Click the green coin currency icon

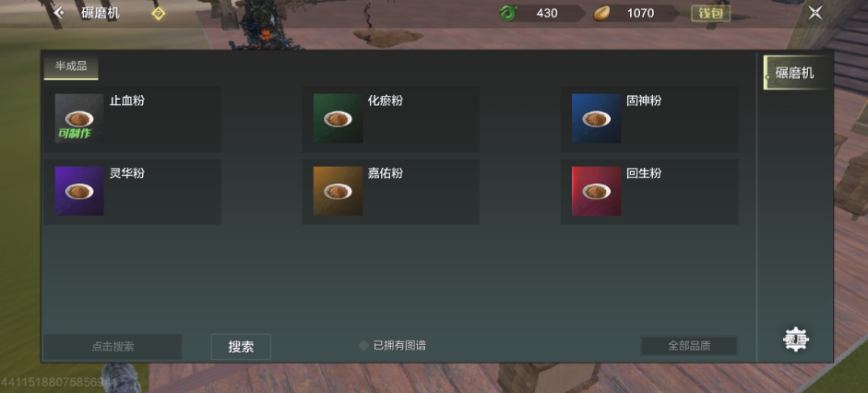[507, 13]
